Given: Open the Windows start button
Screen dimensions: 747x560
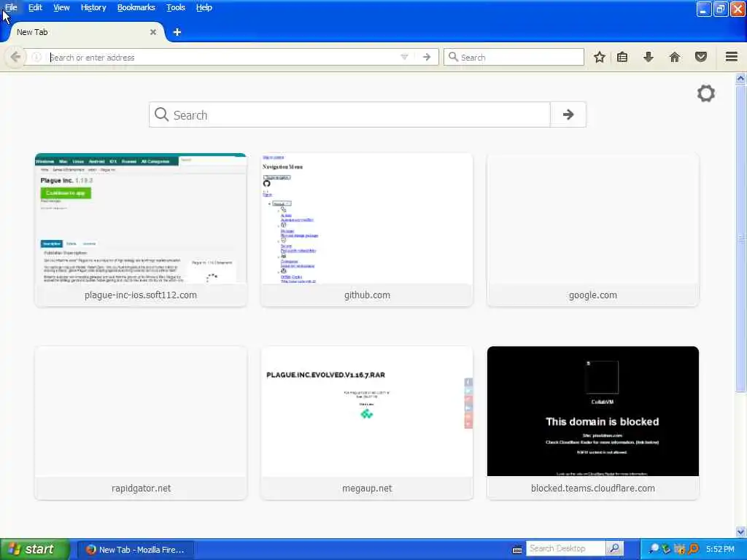Looking at the screenshot, I should [x=34, y=549].
